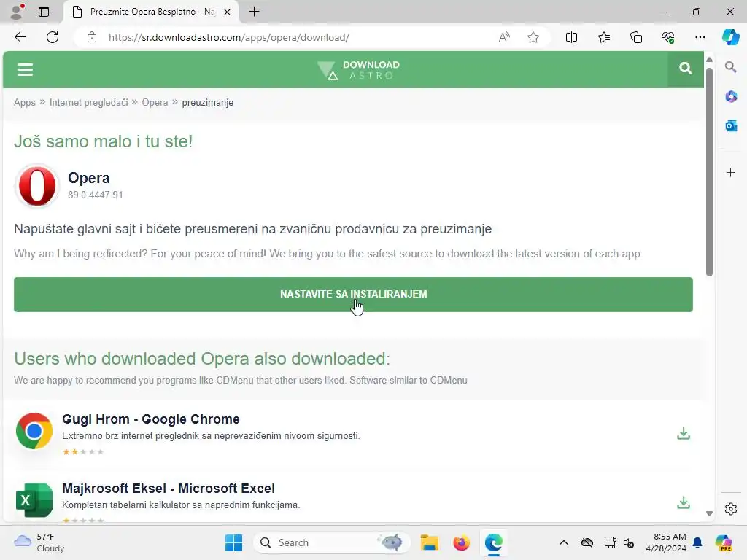Click the Google Chrome star rating
The image size is (747, 560).
[83, 451]
